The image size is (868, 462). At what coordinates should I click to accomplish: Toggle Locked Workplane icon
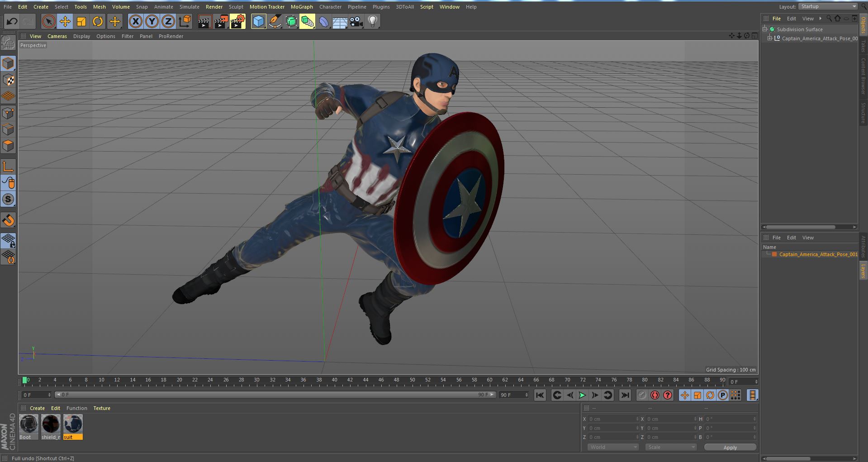point(8,240)
